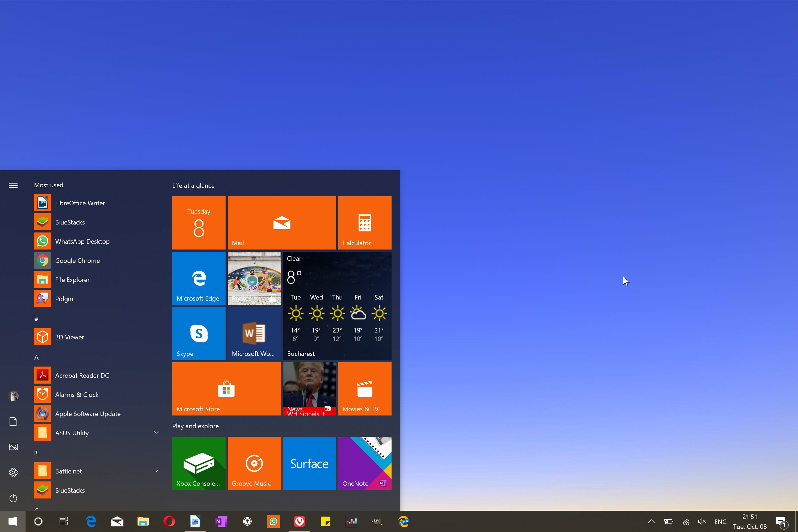Open BlueStacks under the B section
Image resolution: width=798 pixels, height=532 pixels.
click(97, 490)
